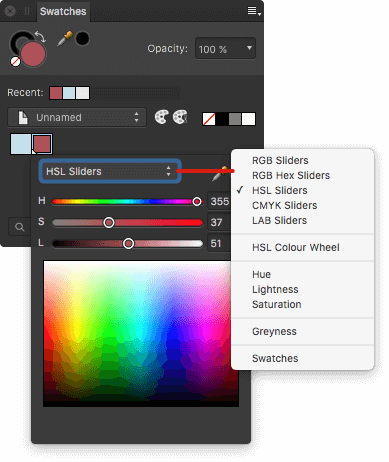Click the first add-colour palette icon
This screenshot has height=462, width=389.
(161, 117)
